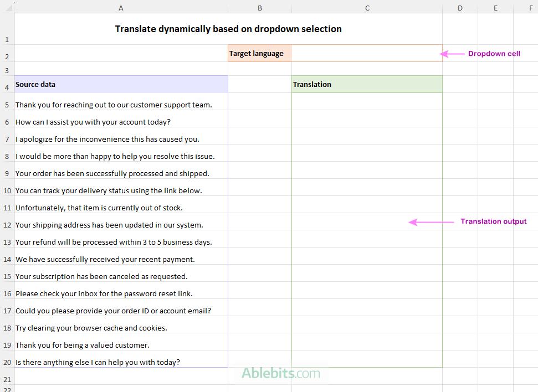Select cell 'How can I assist you with your account today?'
The height and width of the screenshot is (392, 538).
click(121, 118)
